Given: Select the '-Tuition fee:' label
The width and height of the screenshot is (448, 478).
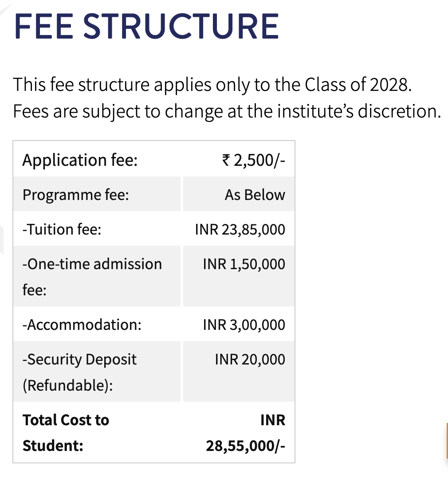Looking at the screenshot, I should 62,229.
